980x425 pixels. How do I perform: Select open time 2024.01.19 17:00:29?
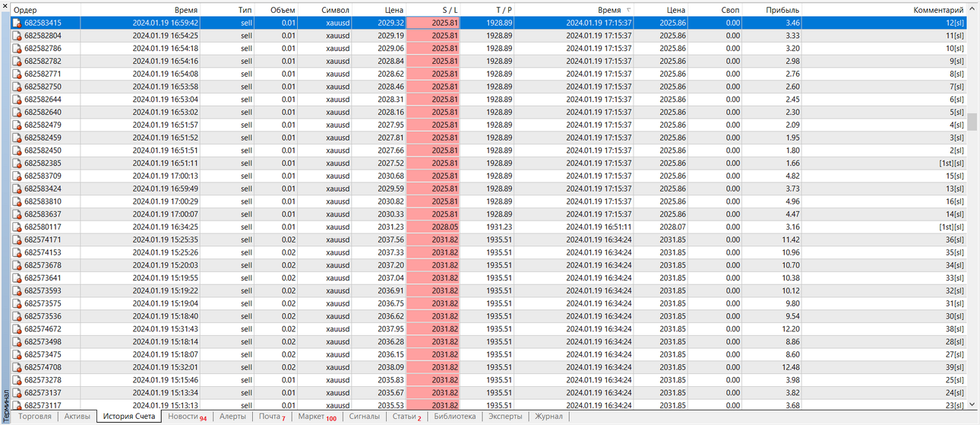[x=165, y=201]
